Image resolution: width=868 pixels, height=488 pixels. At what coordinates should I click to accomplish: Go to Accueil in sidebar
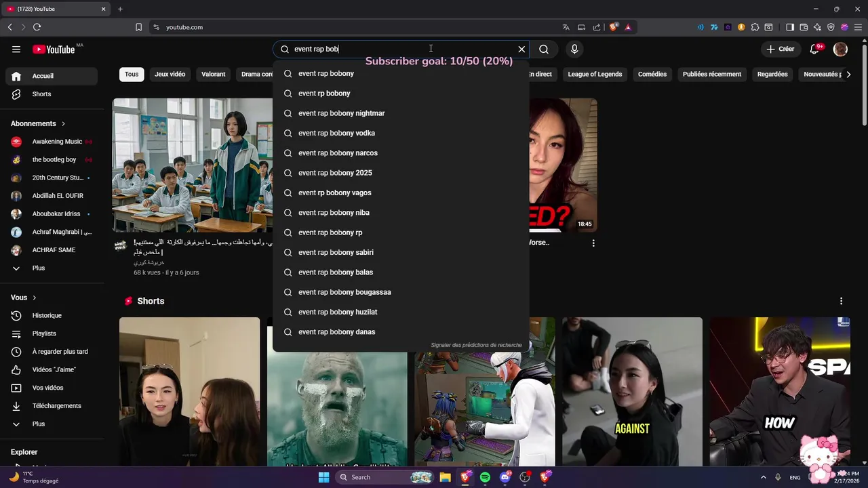tap(52, 76)
